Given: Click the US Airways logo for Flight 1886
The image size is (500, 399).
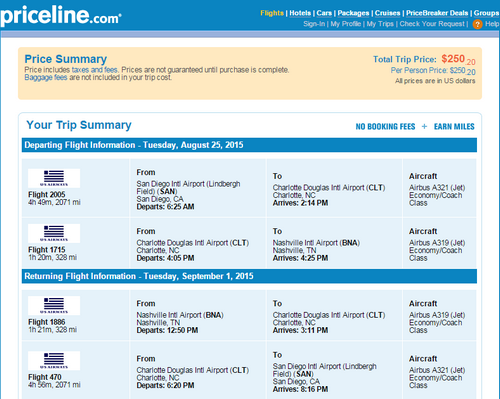Looking at the screenshot, I should point(54,305).
